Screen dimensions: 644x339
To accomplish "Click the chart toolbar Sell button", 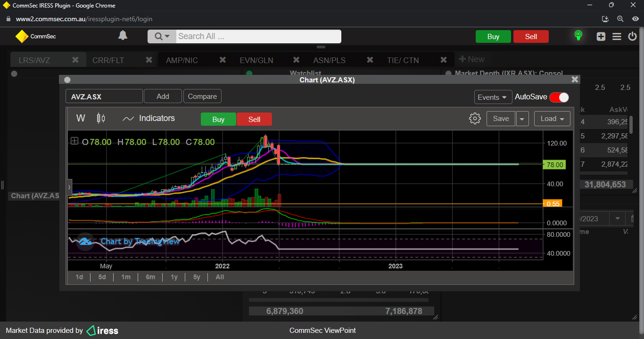I will (x=254, y=120).
